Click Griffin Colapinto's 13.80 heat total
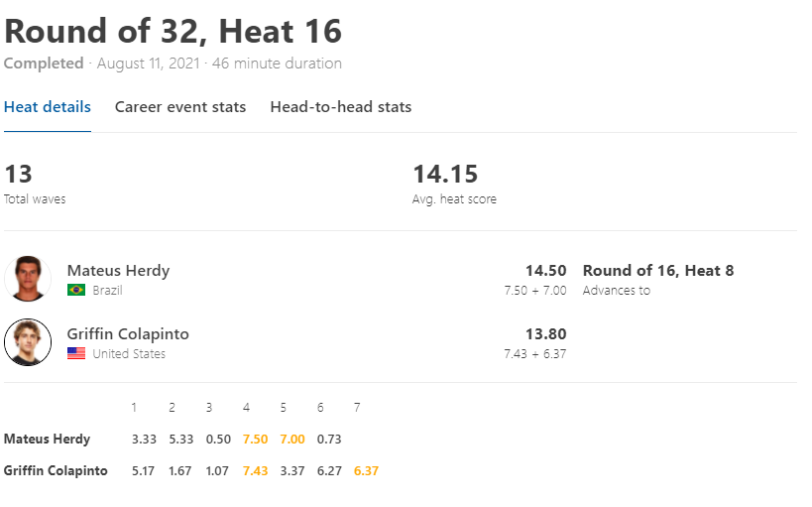 point(546,334)
